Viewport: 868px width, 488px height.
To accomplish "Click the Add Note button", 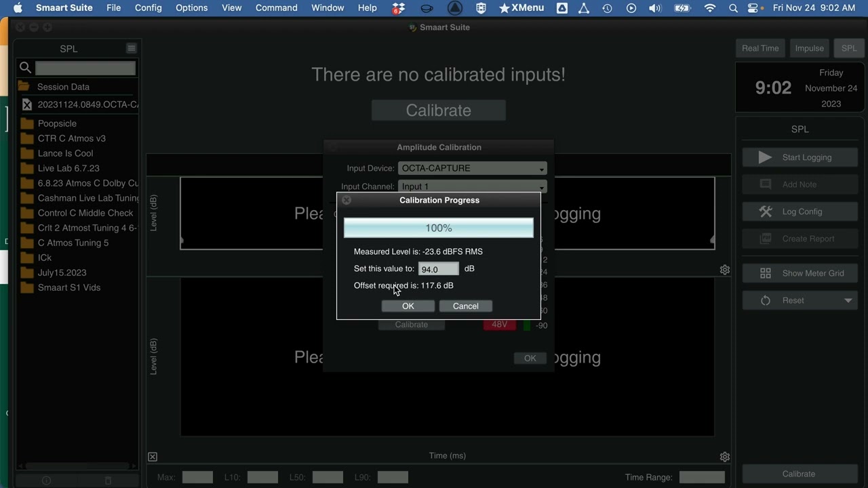I will pyautogui.click(x=800, y=184).
